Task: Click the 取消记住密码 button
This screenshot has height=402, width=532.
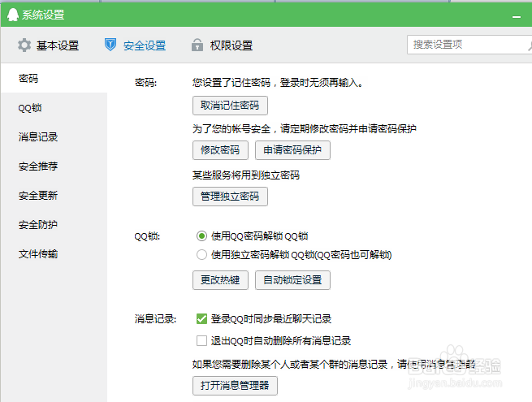Action: 230,106
